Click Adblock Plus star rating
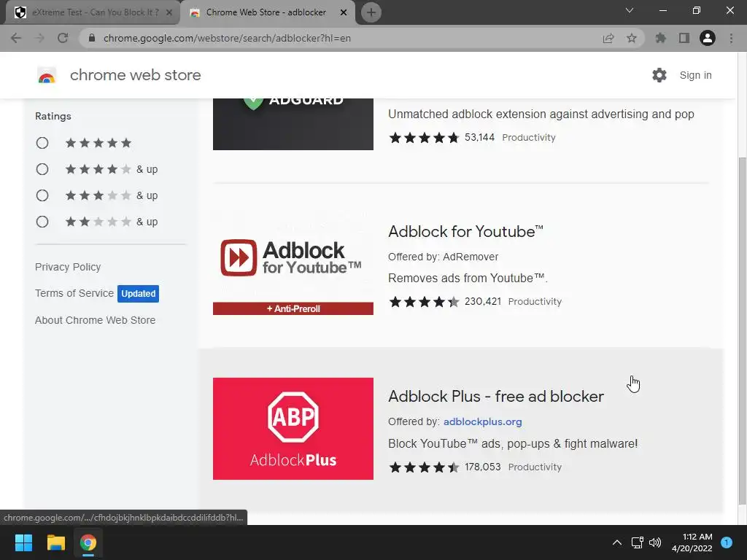This screenshot has height=560, width=747. (424, 467)
